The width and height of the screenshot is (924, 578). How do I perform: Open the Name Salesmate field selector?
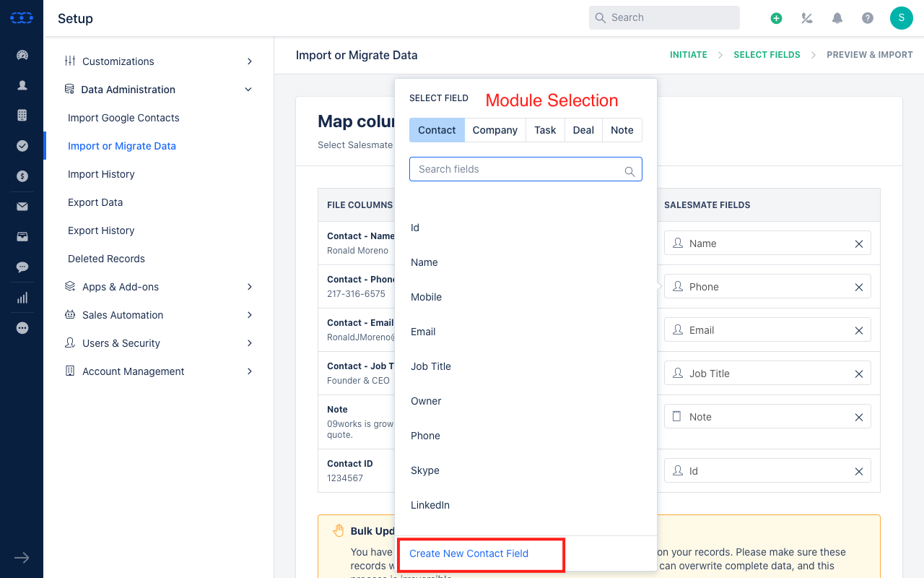pos(767,243)
